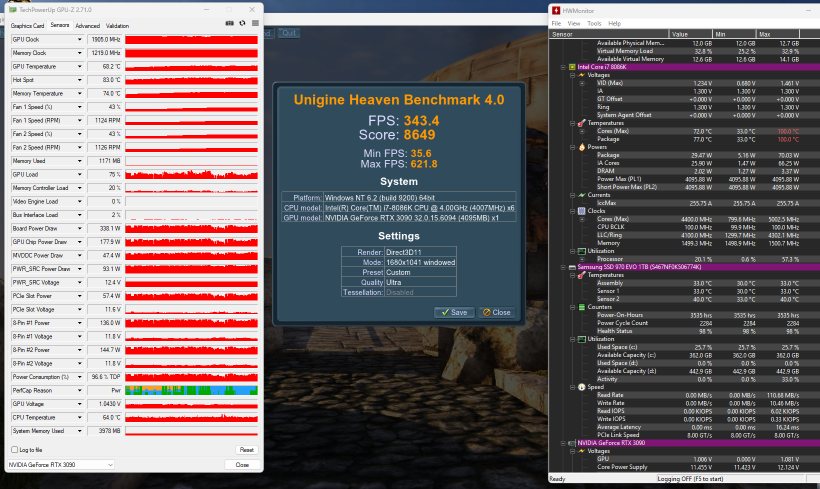Open the PerfCap Reason dropdown

click(79, 391)
